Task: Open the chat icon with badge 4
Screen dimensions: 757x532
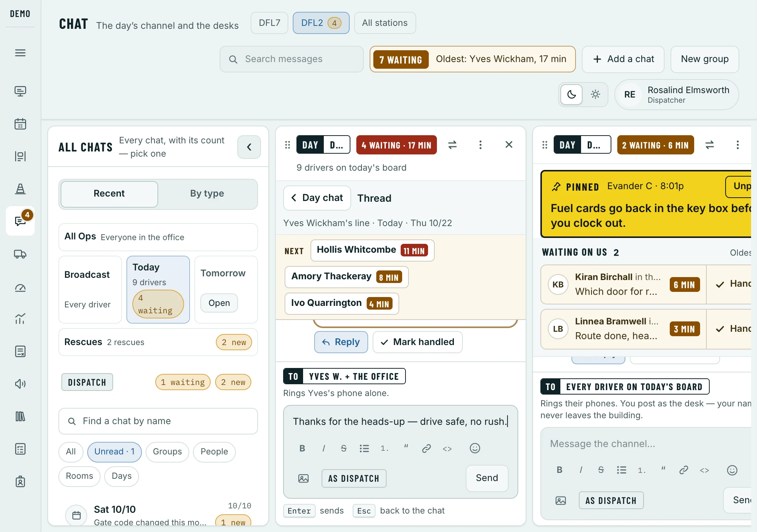Action: click(x=20, y=221)
